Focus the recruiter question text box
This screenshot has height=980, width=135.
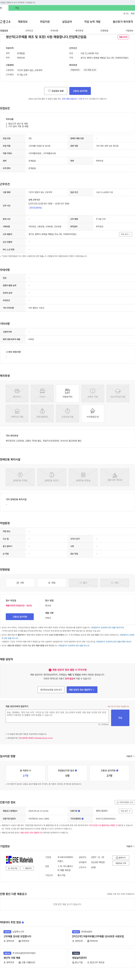(x=57, y=716)
